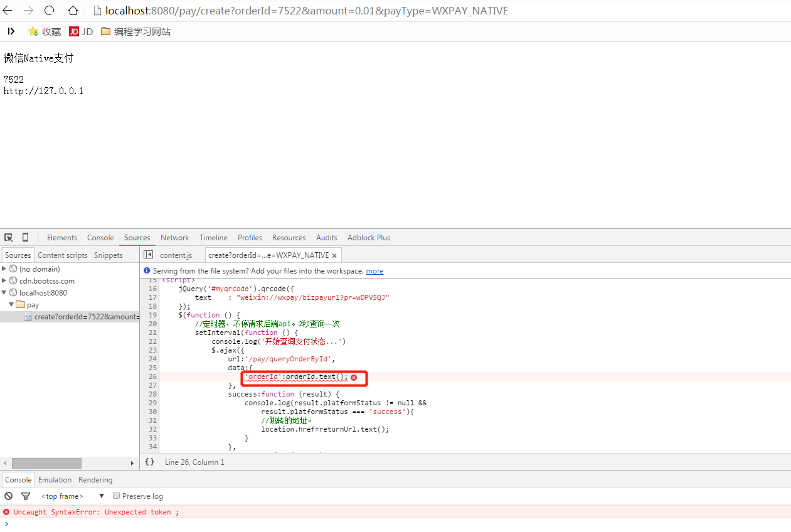Click the navigator scrollbar right arrow

[x=132, y=463]
